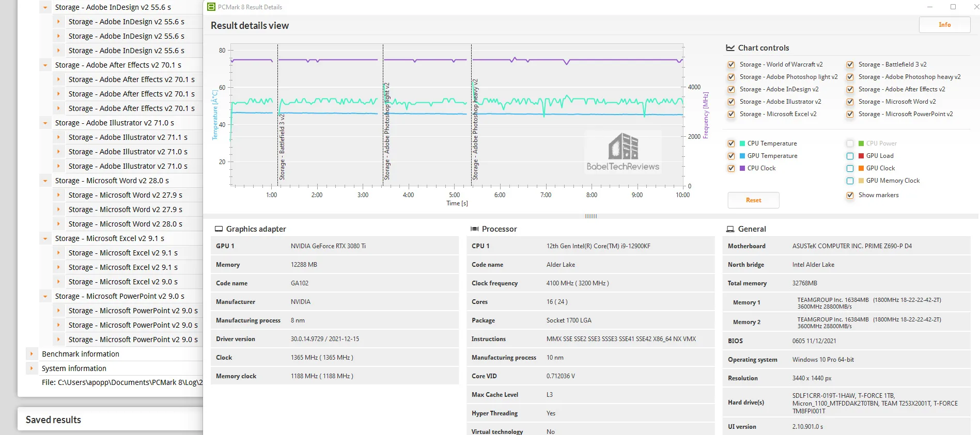Screen dimensions: 980x435
Task: Click the Graphics adapter monitor icon
Action: tap(219, 229)
